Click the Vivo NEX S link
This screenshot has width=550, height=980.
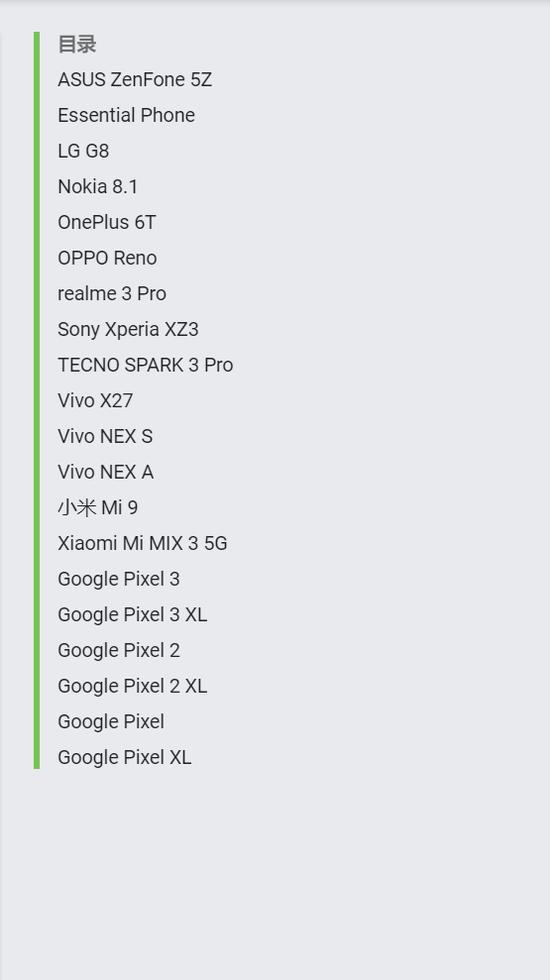tap(105, 436)
